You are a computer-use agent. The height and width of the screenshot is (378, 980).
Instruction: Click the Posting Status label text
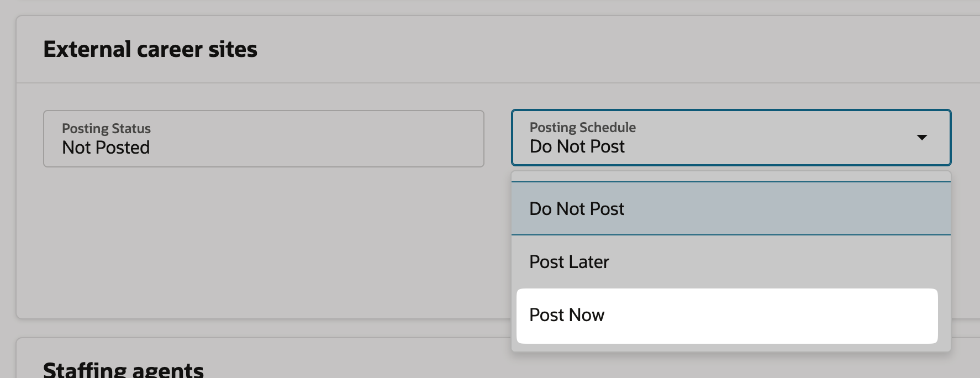(106, 129)
